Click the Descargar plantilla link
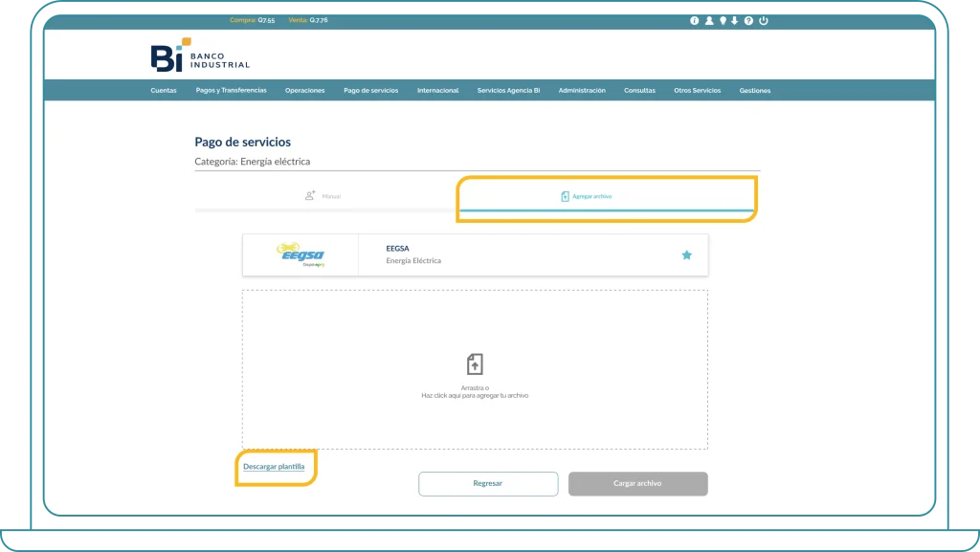This screenshot has width=980, height=552. coord(274,467)
